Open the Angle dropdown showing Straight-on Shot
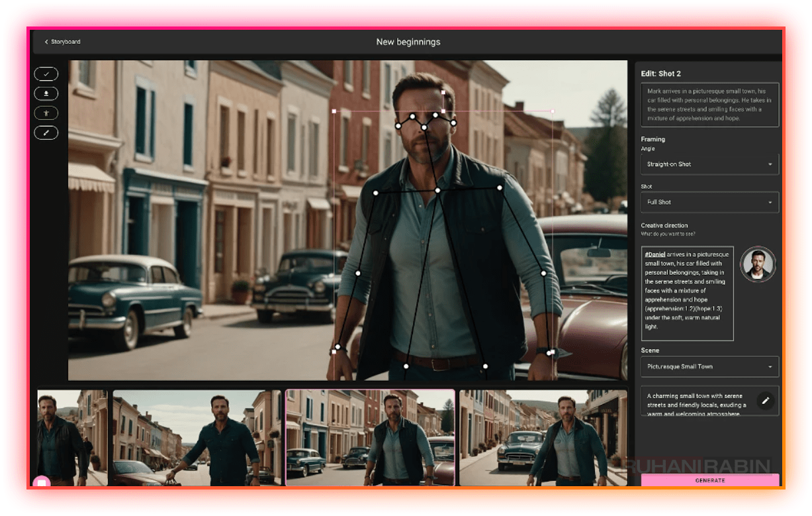The image size is (812, 516). pos(710,164)
